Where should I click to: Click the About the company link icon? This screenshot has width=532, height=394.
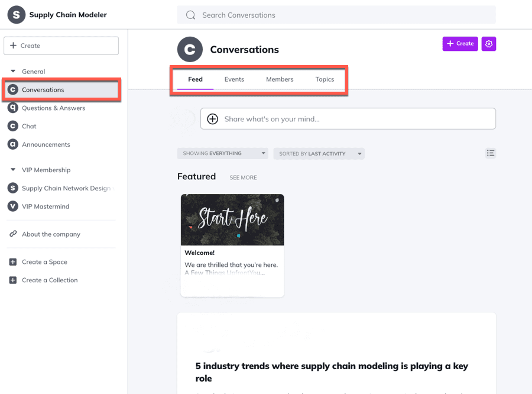click(13, 234)
